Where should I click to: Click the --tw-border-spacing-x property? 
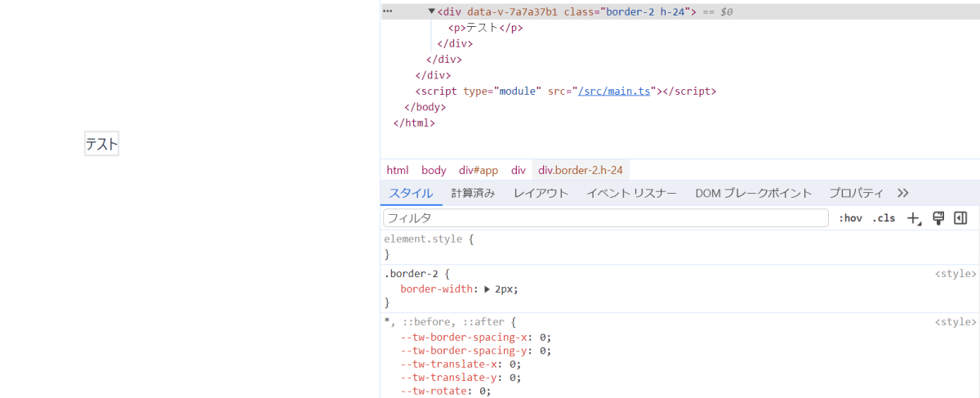point(464,337)
